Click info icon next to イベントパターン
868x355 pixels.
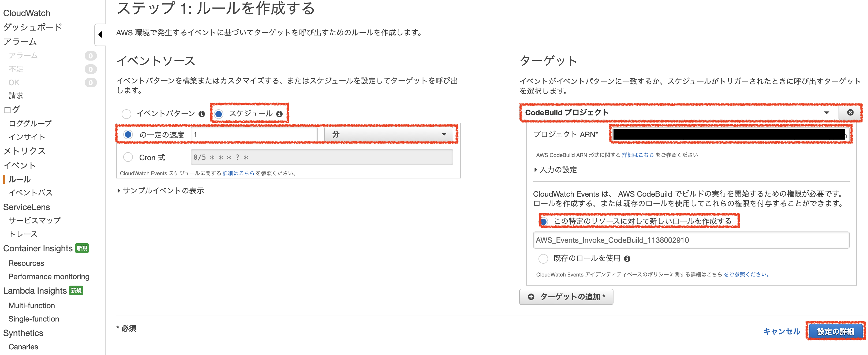pos(201,114)
